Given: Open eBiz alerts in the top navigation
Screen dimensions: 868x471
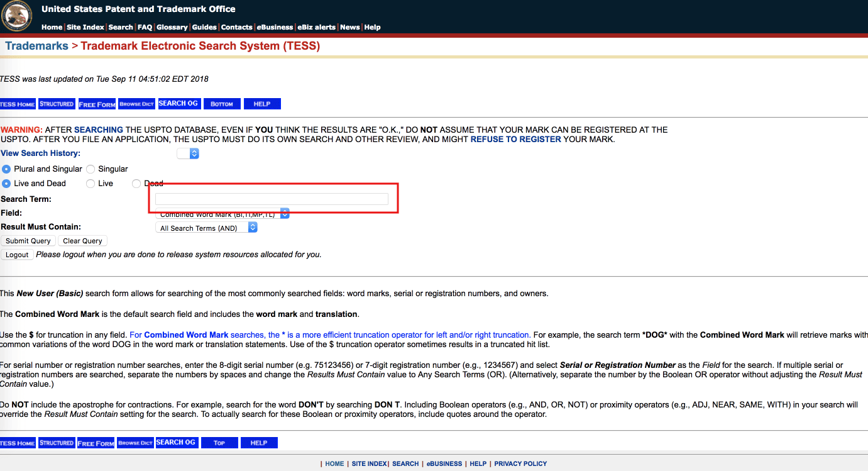Looking at the screenshot, I should point(317,27).
